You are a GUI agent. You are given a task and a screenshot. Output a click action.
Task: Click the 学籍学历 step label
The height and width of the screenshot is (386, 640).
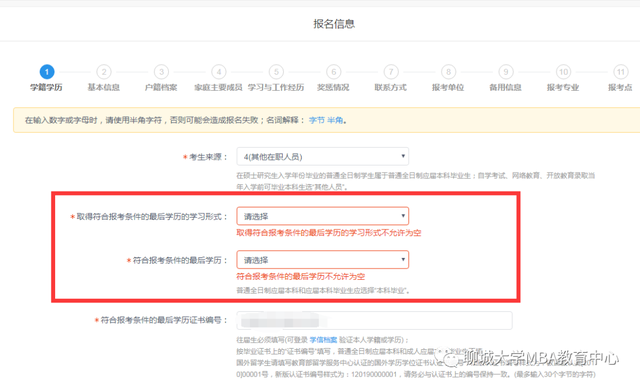[47, 87]
